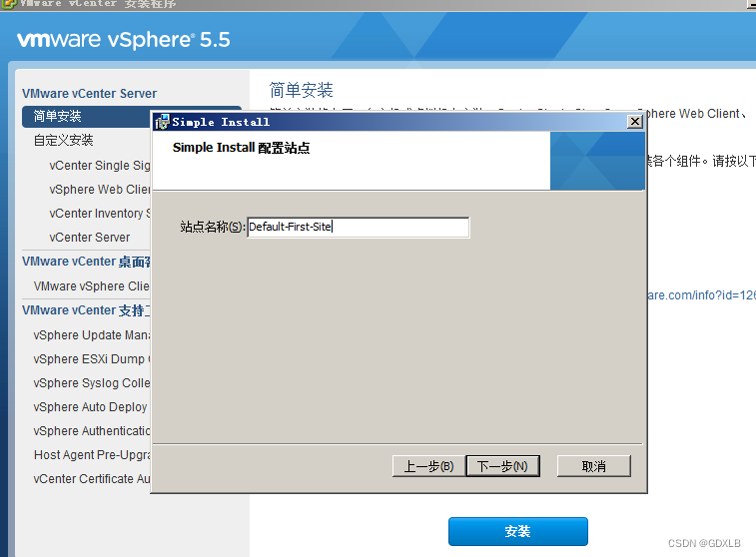This screenshot has height=557, width=756.
Task: Cancel the wizard with 取消 button
Action: [x=593, y=466]
